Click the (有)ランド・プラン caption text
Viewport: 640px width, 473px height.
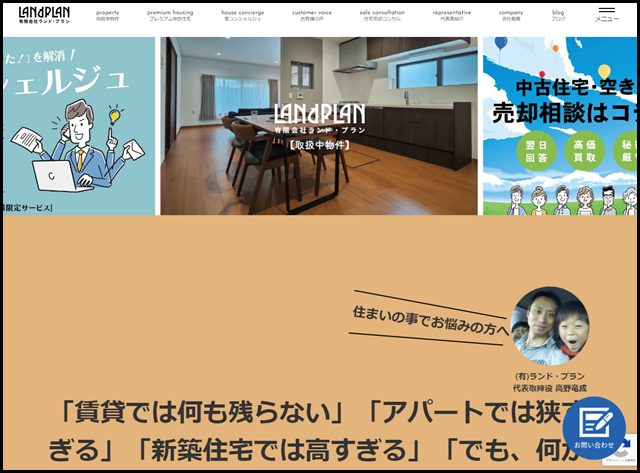[549, 376]
